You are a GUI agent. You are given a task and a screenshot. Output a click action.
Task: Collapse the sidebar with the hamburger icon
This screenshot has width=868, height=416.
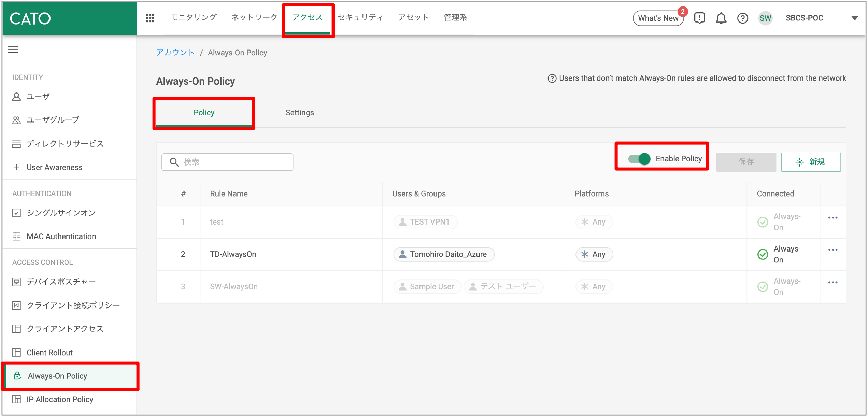click(13, 49)
